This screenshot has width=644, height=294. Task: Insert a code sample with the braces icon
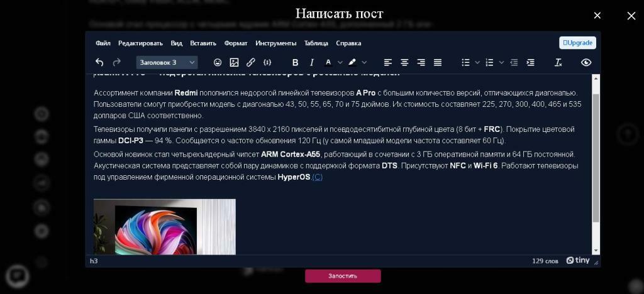267,62
